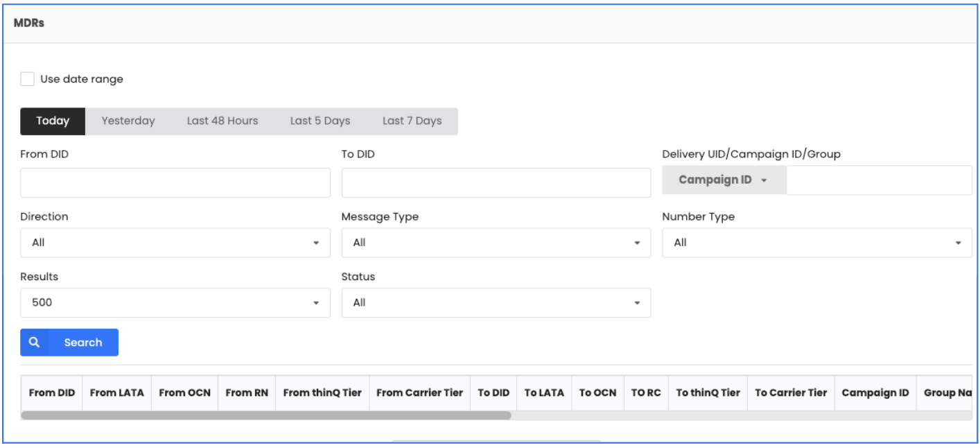Image resolution: width=980 pixels, height=448 pixels.
Task: Click the From DID input field
Action: pos(175,182)
